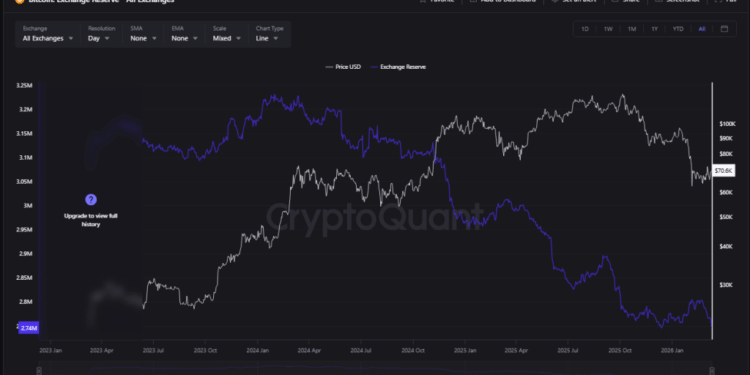
Task: Click the '2025 Jan' date axis label
Action: [x=465, y=351]
